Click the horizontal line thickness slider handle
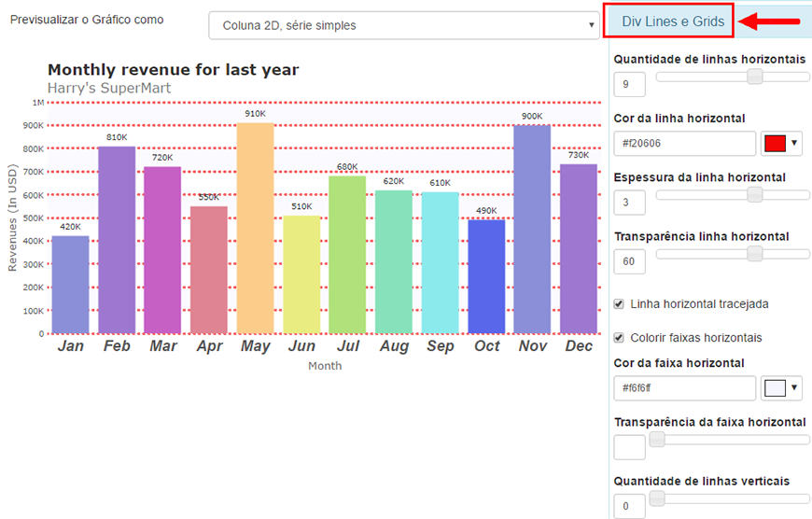Screen dimensions: 812x519 tap(755, 195)
